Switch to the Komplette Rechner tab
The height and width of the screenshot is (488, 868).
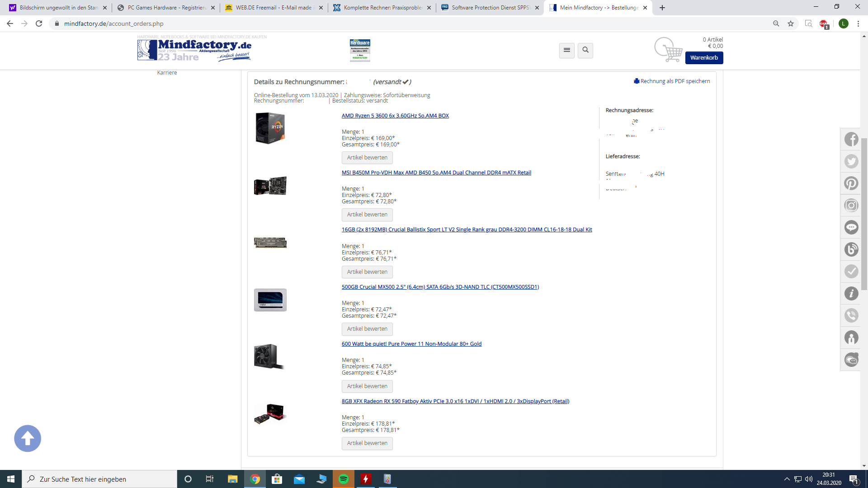coord(382,8)
